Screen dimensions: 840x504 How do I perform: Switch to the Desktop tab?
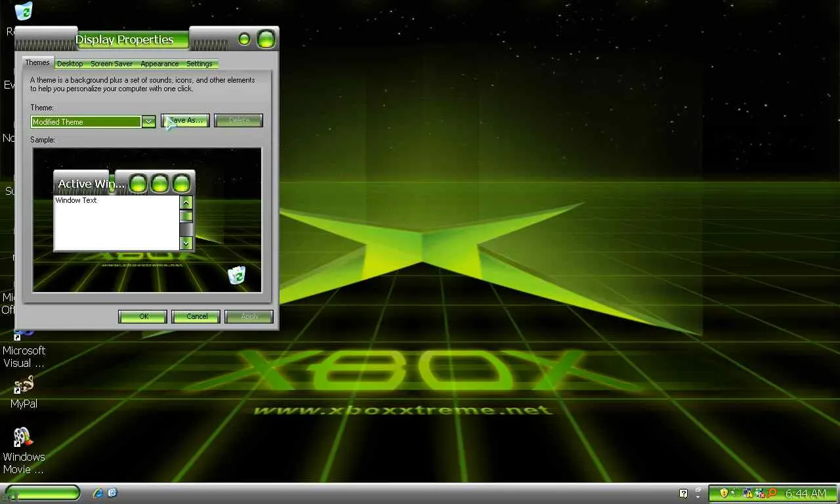pyautogui.click(x=70, y=64)
